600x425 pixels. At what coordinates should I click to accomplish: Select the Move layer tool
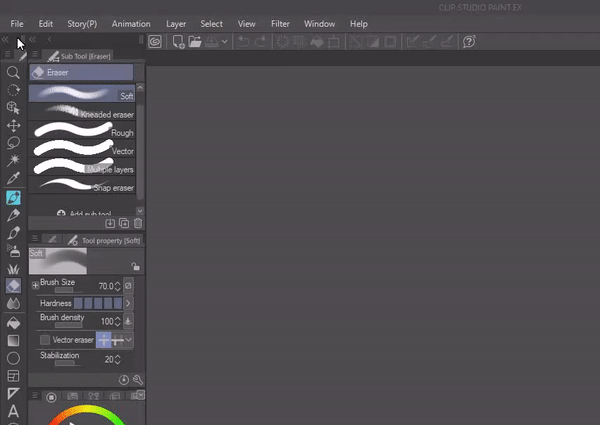13,125
